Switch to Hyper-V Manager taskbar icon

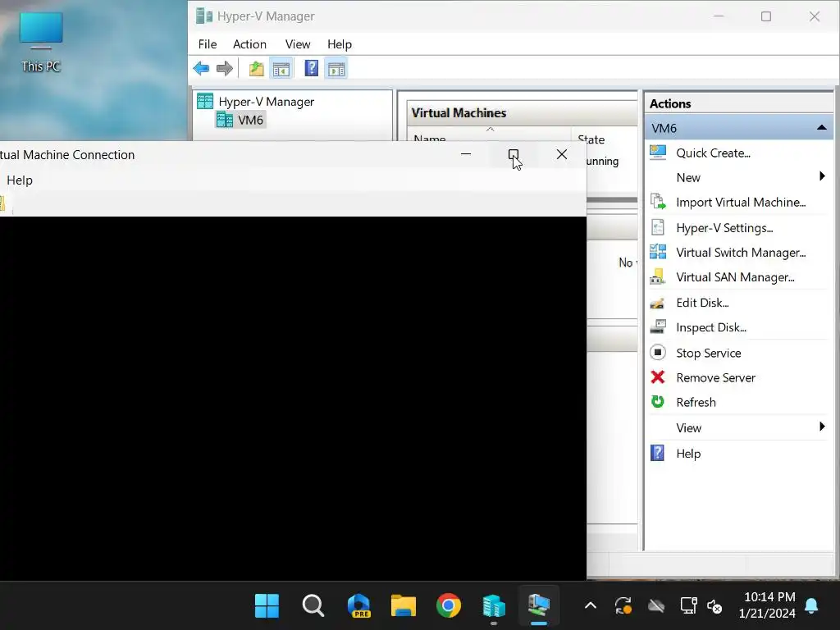click(x=493, y=606)
